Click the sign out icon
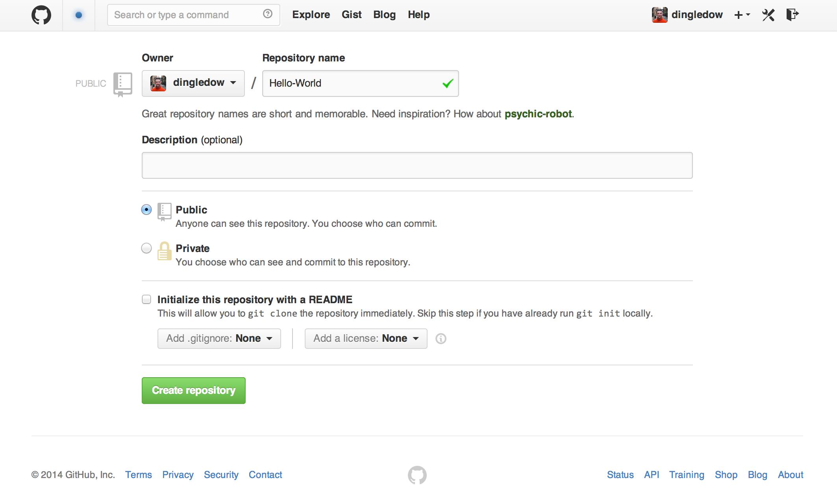This screenshot has height=504, width=837. pyautogui.click(x=793, y=15)
